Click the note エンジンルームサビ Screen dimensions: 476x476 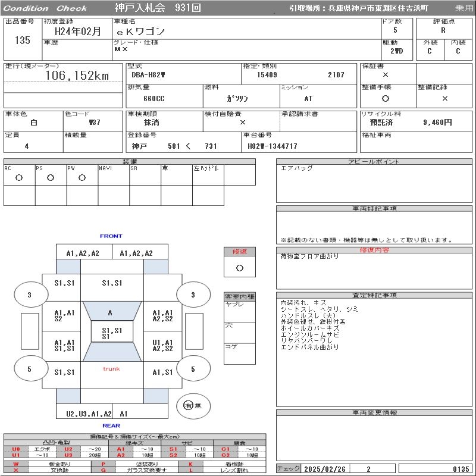(x=309, y=334)
